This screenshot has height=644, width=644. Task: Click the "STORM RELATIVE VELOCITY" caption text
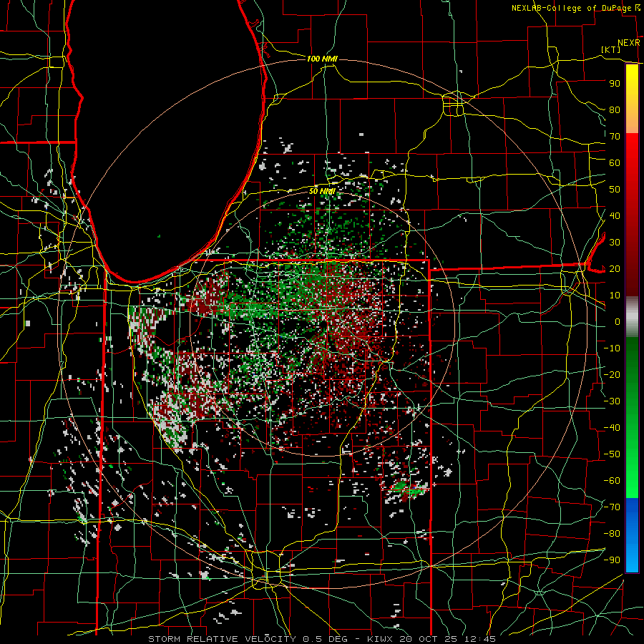click(222, 639)
